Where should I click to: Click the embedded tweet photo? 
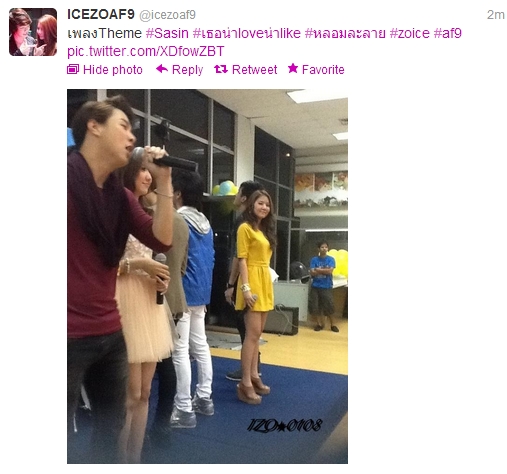pos(207,276)
